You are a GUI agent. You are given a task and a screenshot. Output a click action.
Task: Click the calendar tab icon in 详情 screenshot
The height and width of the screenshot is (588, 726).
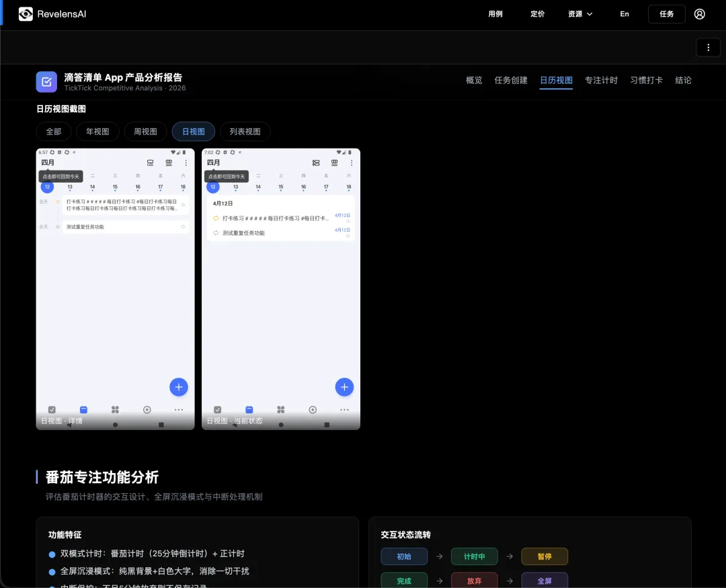pos(83,410)
